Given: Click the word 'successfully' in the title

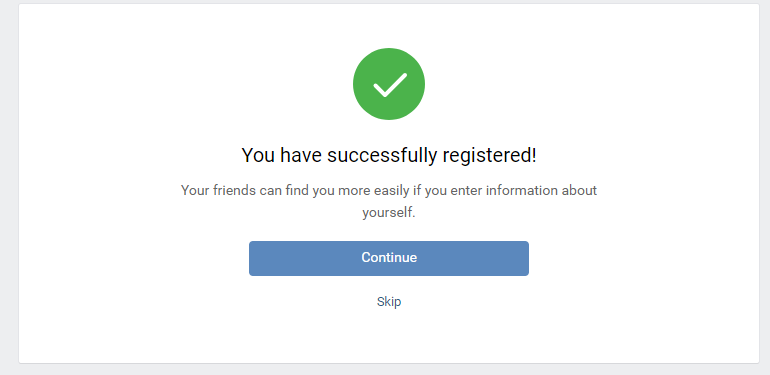Looking at the screenshot, I should point(382,156).
